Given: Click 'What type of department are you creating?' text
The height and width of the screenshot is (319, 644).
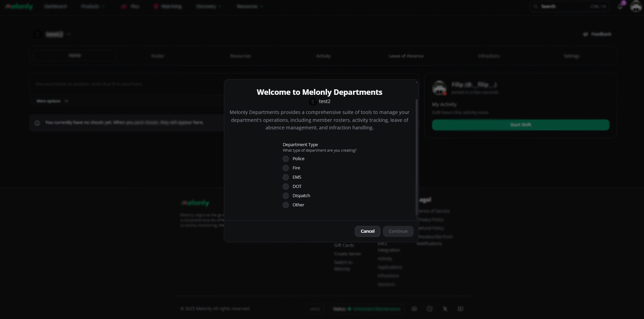Looking at the screenshot, I should (320, 151).
